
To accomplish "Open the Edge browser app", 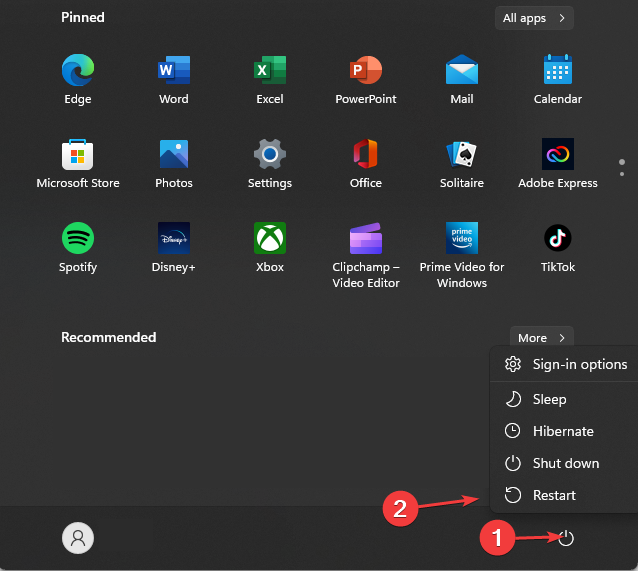I will [78, 79].
